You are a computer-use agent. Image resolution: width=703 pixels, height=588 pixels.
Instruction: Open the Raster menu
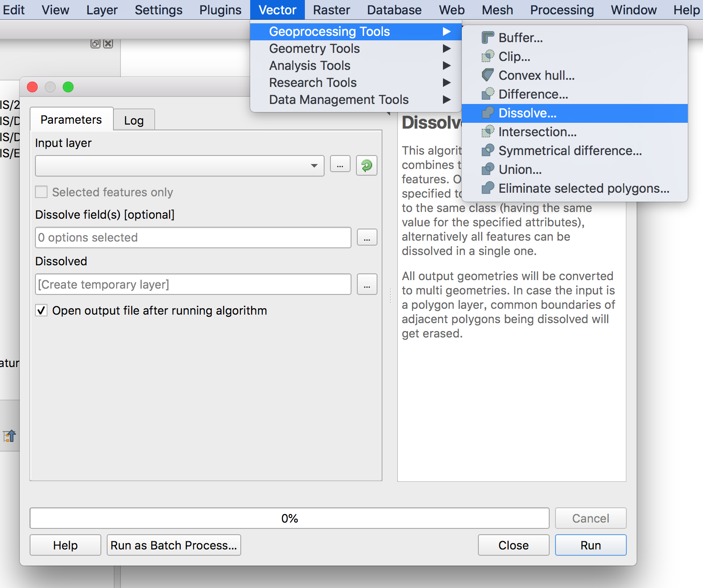[x=331, y=10]
